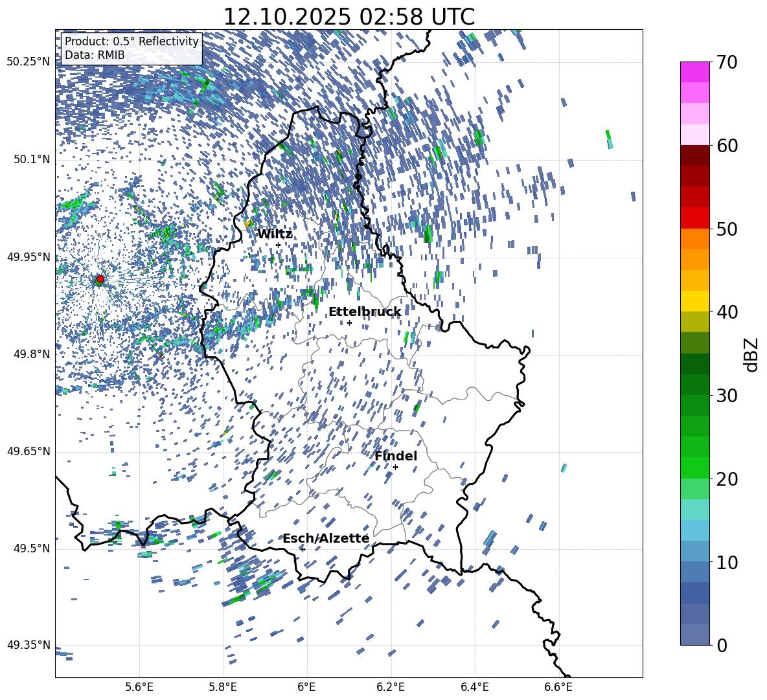Click the yellow colorbar segment above 40
767x700 pixels.
[694, 301]
